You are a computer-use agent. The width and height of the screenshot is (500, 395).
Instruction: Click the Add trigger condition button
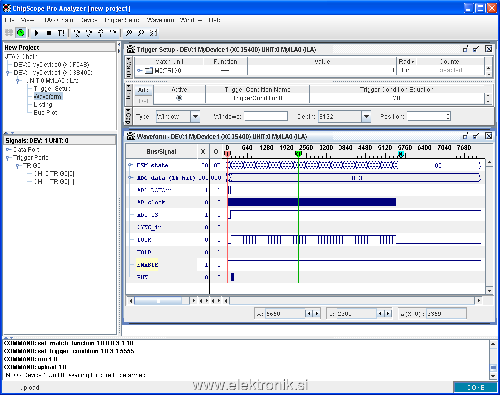143,90
